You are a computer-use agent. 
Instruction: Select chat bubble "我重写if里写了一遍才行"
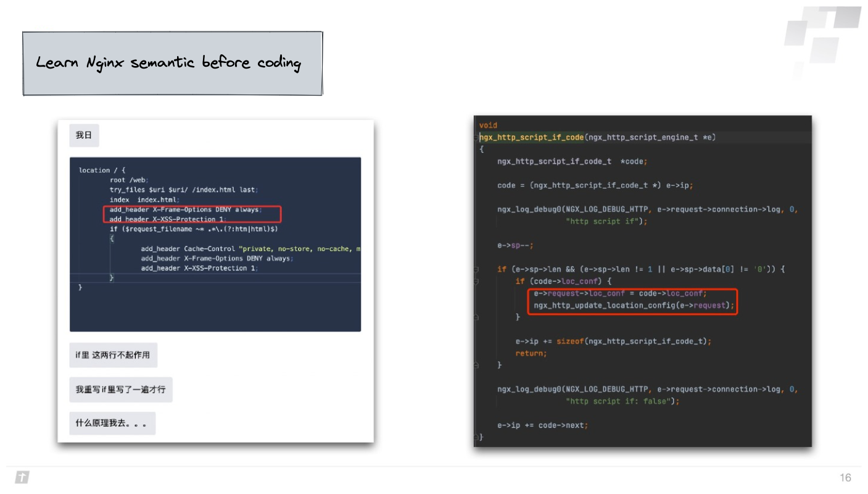click(x=121, y=390)
